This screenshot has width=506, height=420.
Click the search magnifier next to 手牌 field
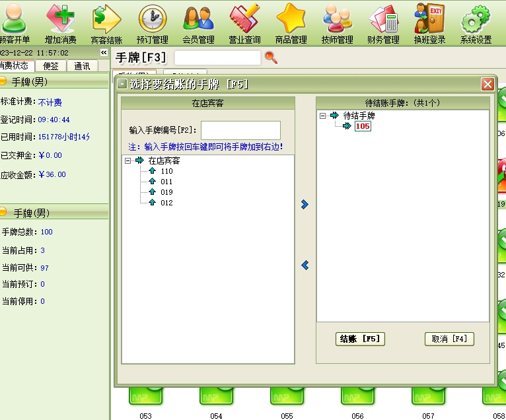271,58
